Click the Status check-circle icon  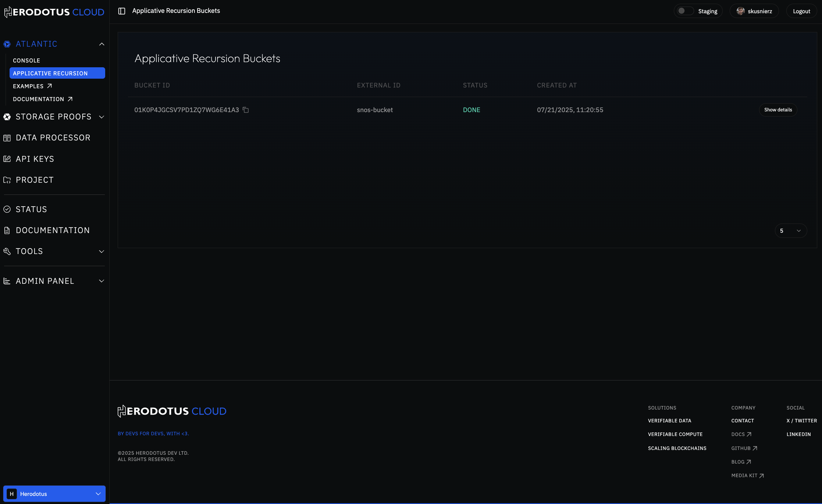click(x=7, y=209)
